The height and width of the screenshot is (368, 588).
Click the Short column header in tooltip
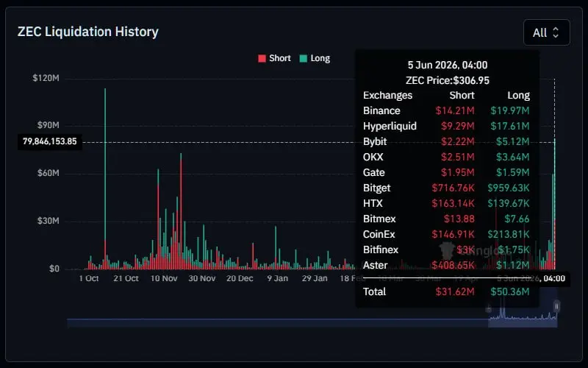click(462, 96)
